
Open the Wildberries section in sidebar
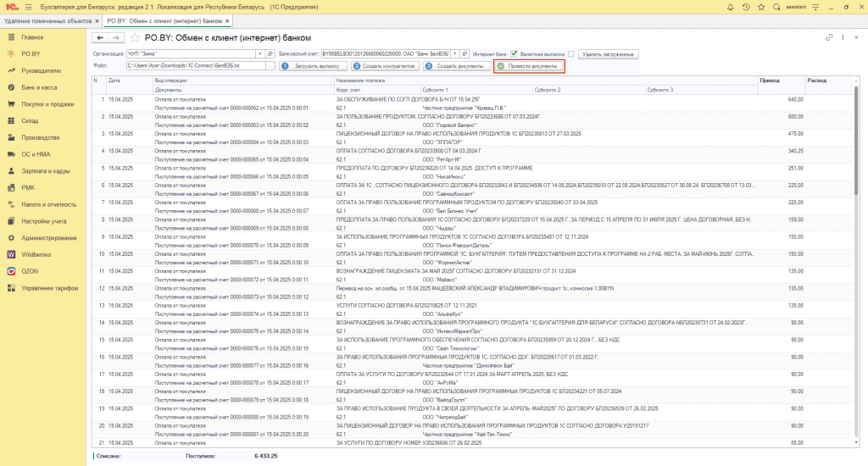[x=39, y=254]
